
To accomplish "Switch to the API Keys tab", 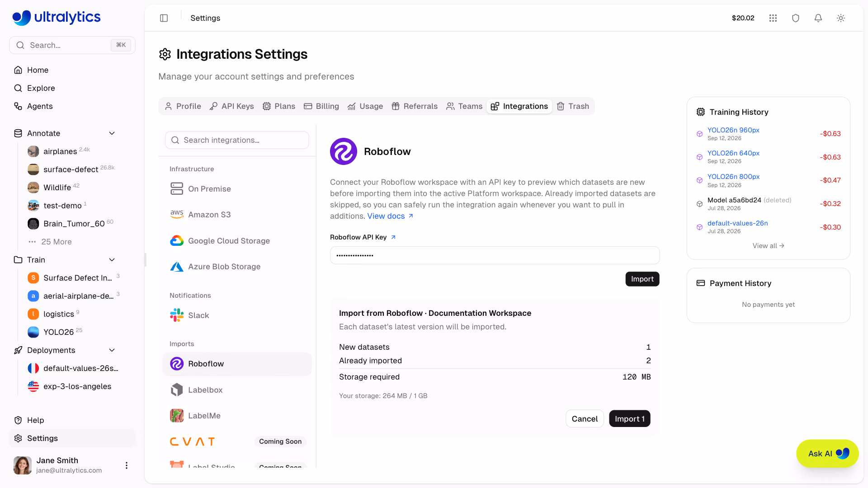I will click(x=231, y=106).
